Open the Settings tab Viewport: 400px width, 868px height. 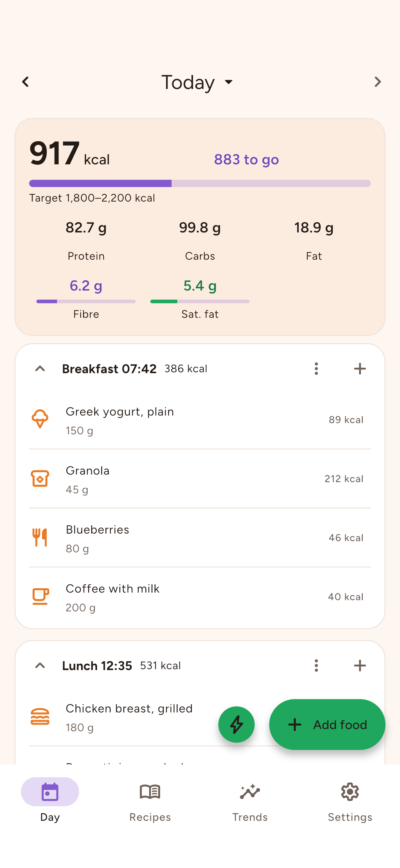350,802
